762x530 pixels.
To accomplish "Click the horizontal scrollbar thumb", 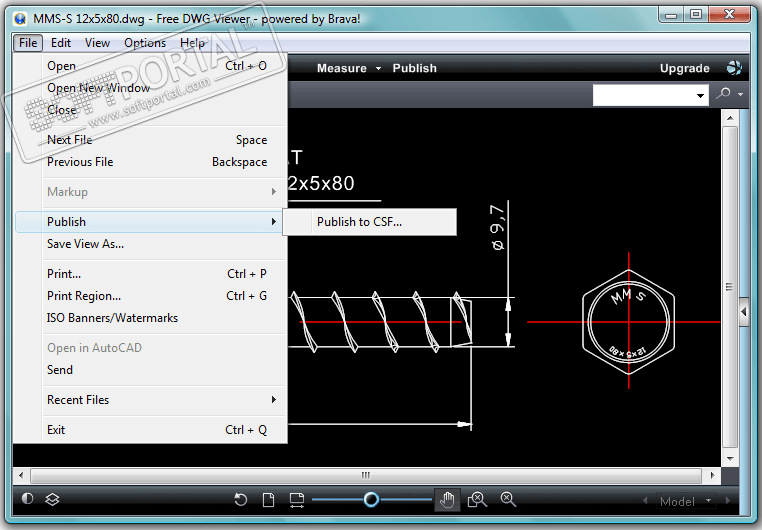I will (366, 475).
